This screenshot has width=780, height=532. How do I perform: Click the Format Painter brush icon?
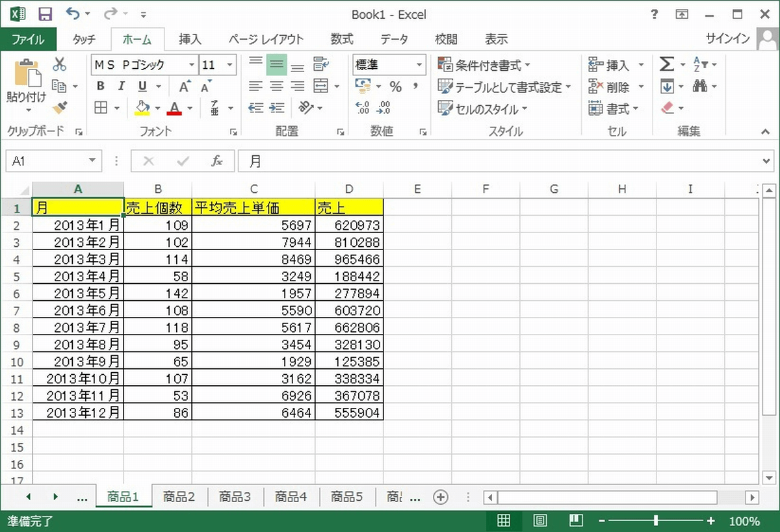(x=59, y=107)
